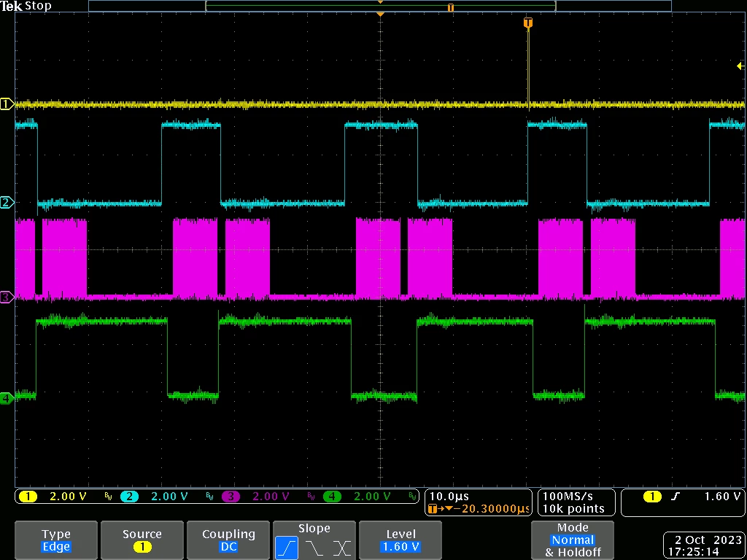Click channel 2 scale 2.00 V text
The image size is (747, 560).
169,497
